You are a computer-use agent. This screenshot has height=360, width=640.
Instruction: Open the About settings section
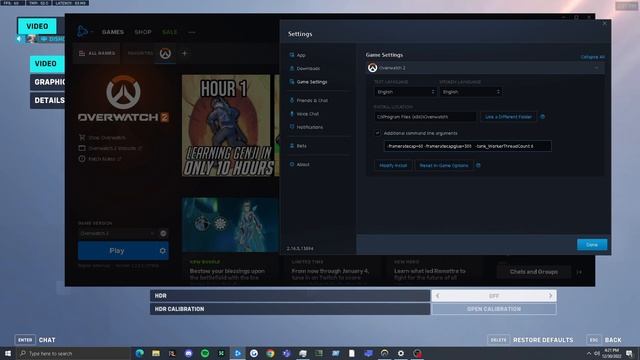300,164
